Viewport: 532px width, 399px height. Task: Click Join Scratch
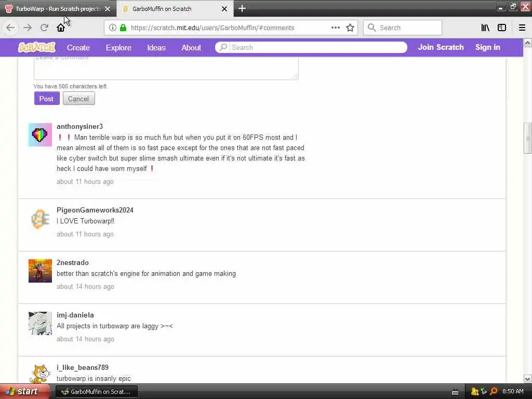click(x=441, y=47)
